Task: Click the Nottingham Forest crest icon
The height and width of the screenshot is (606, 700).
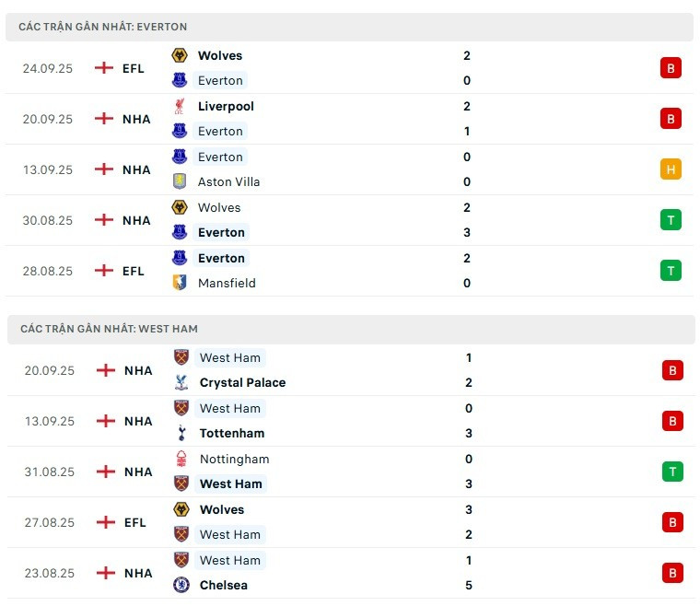Action: pos(181,459)
